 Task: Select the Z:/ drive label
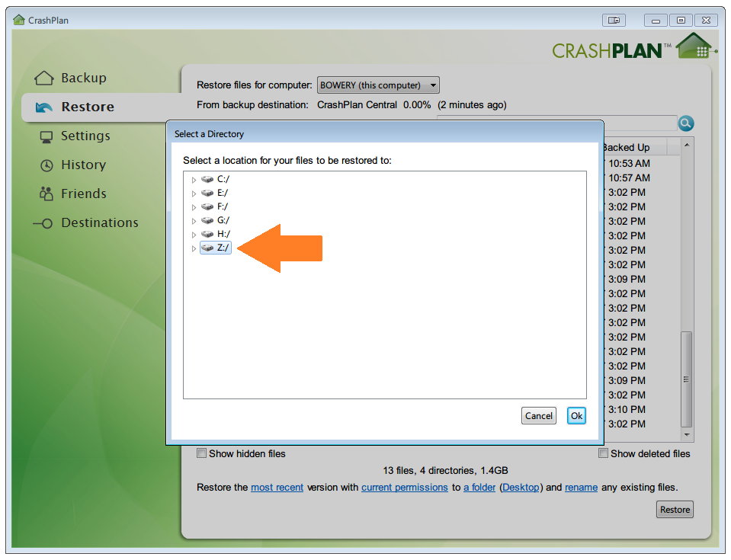(223, 248)
